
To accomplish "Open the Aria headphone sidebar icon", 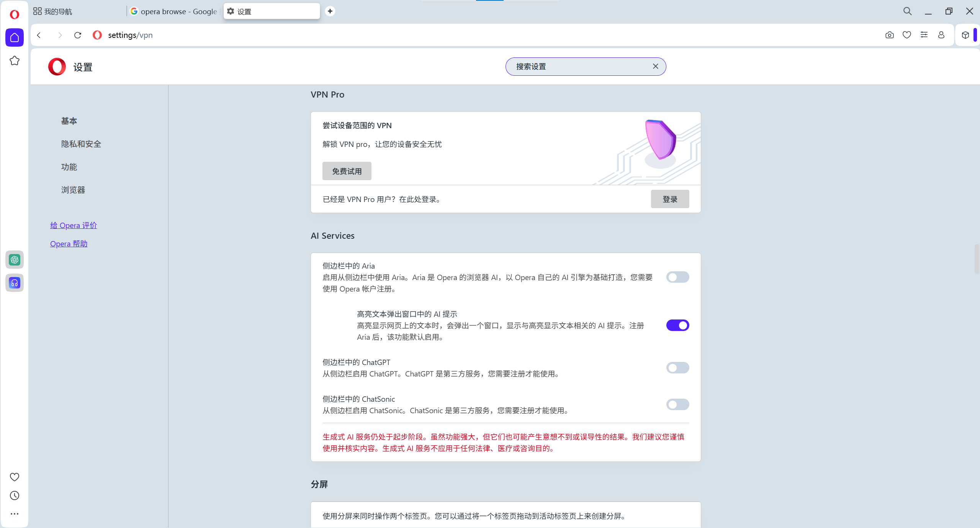I will pos(15,283).
